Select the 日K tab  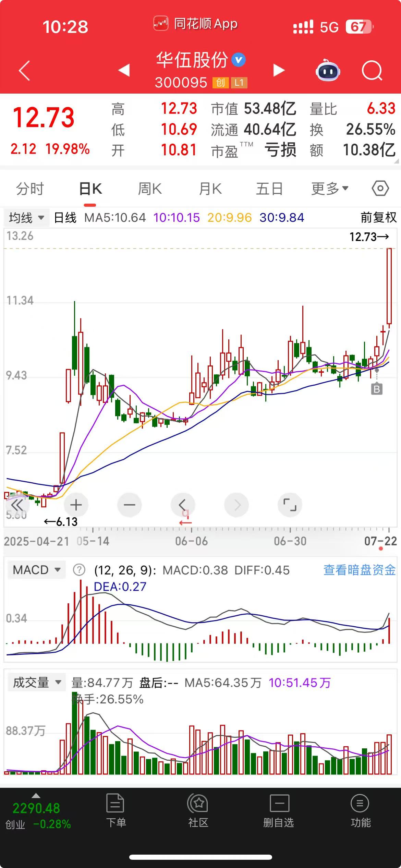[x=90, y=189]
